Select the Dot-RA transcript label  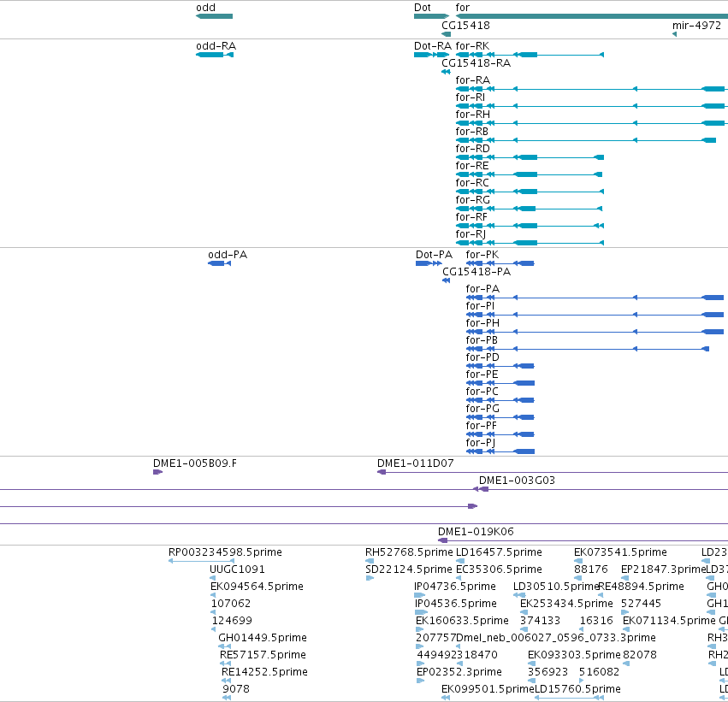click(433, 46)
